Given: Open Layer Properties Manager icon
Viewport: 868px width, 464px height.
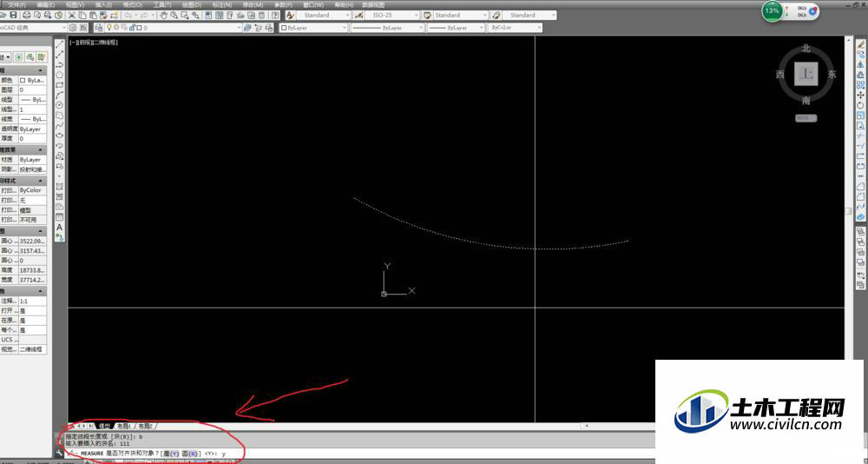Looking at the screenshot, I should pos(99,27).
